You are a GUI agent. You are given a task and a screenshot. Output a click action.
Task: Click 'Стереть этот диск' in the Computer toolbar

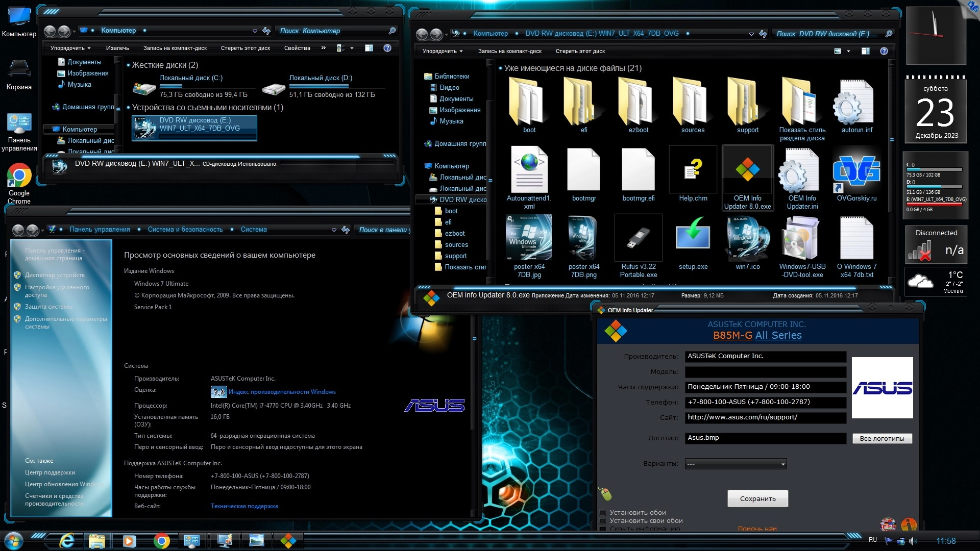(245, 48)
